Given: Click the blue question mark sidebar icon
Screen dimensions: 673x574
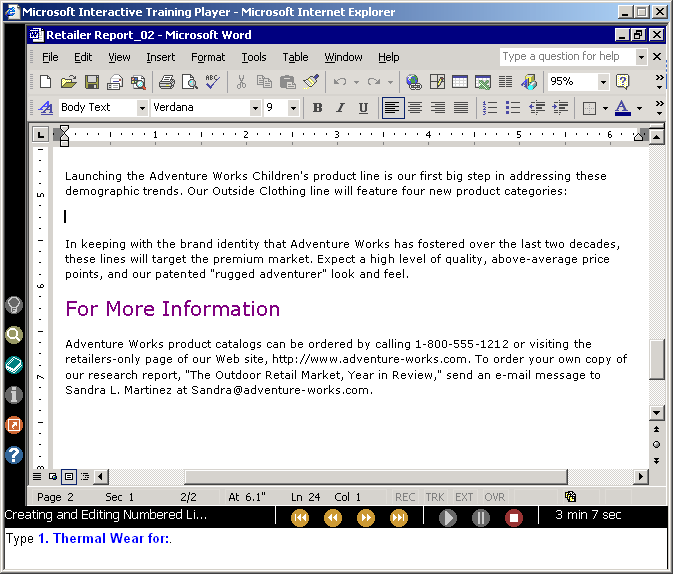Looking at the screenshot, I should (14, 455).
